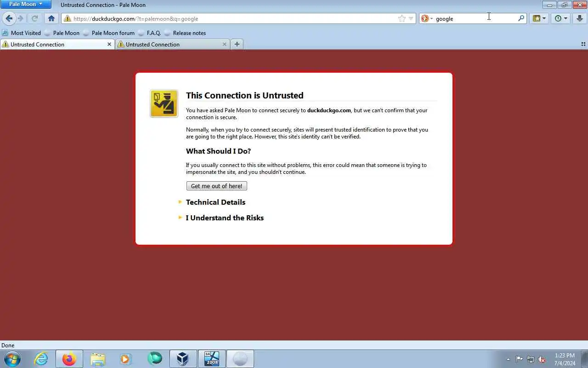This screenshot has width=588, height=368.
Task: Click the Pale Moon taskbar button
Action: (240, 359)
